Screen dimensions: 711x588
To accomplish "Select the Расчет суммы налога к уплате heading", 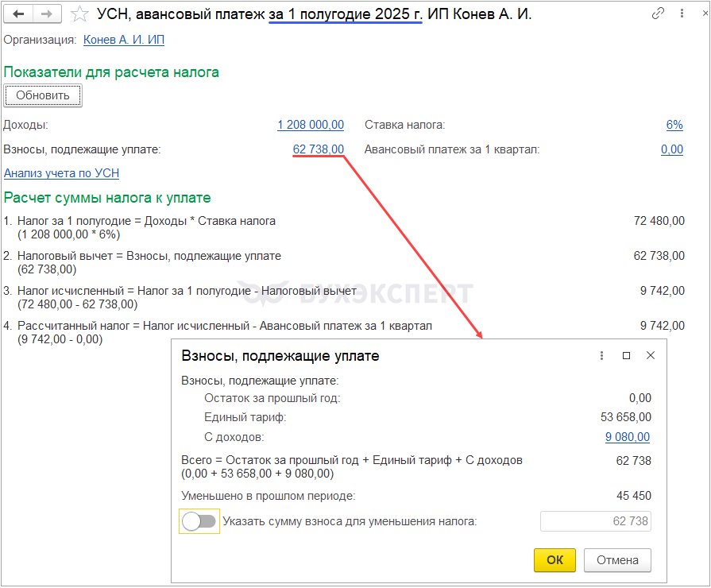I will click(x=107, y=198).
